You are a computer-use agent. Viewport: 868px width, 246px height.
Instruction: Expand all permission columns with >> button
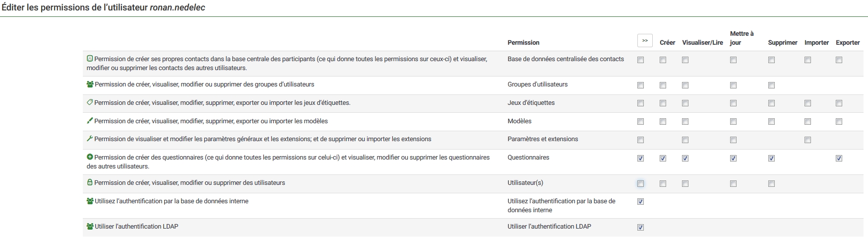645,41
